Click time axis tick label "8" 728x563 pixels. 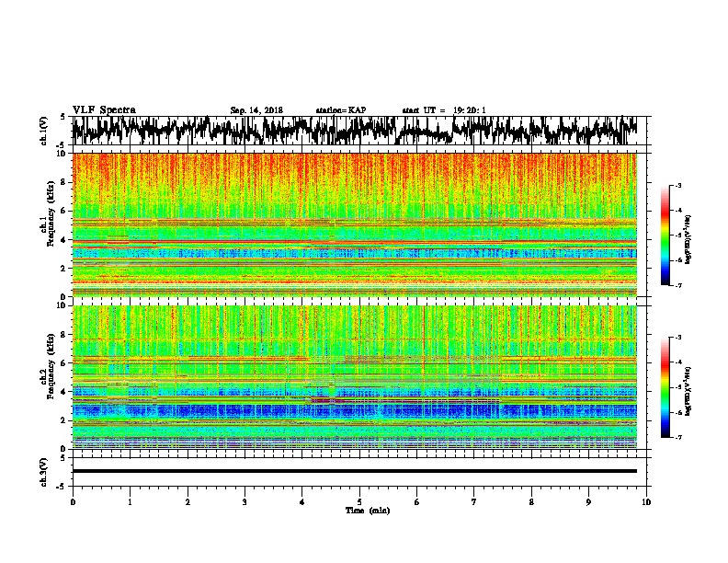531,502
